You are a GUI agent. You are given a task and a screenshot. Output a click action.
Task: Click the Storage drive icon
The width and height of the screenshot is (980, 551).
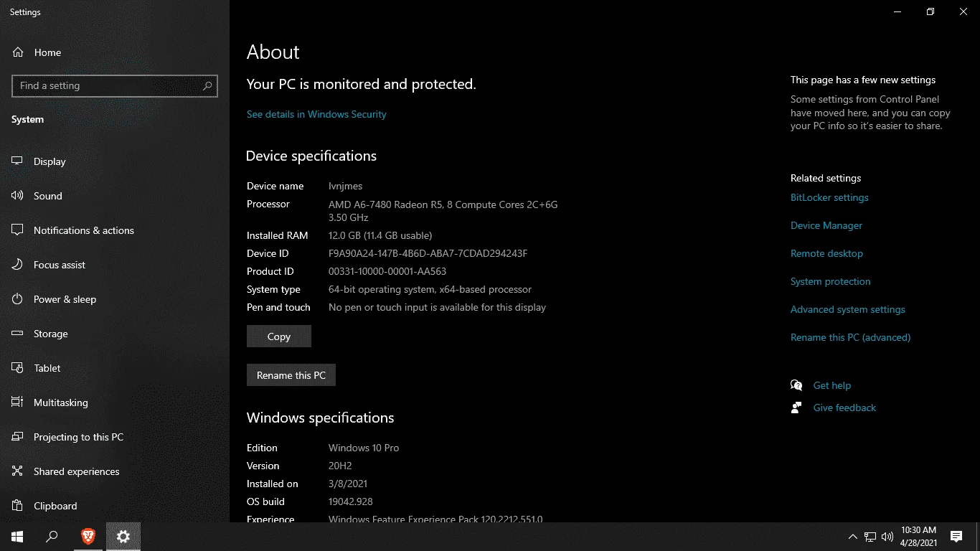[x=18, y=334]
